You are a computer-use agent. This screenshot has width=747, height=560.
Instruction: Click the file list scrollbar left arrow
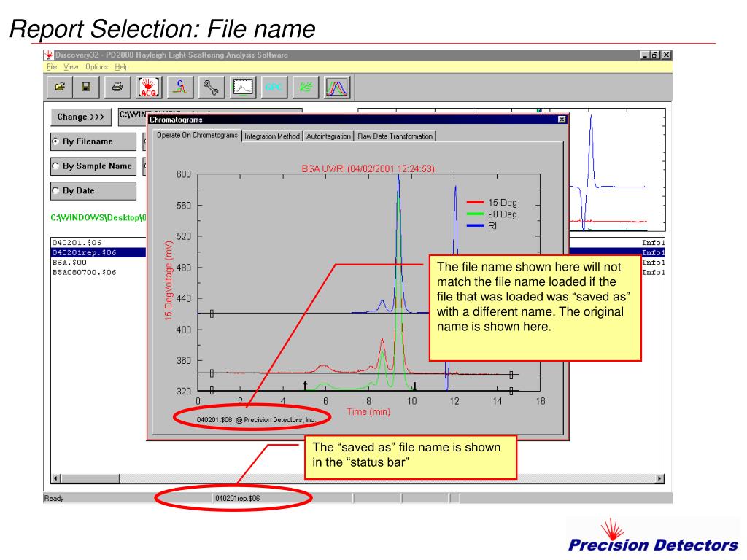[56, 478]
